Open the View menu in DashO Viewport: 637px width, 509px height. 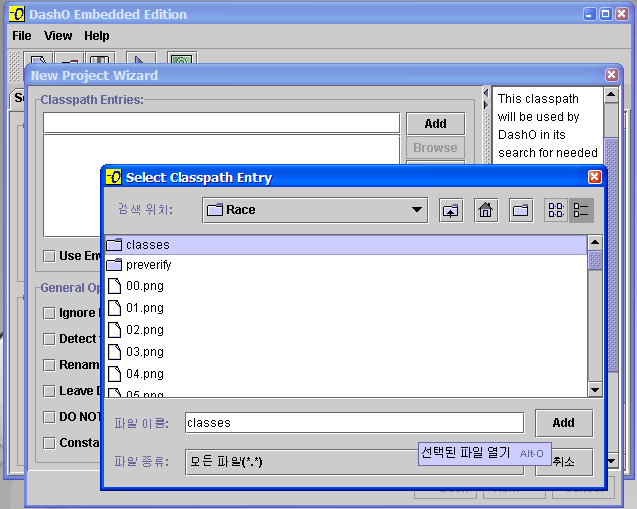[x=58, y=36]
